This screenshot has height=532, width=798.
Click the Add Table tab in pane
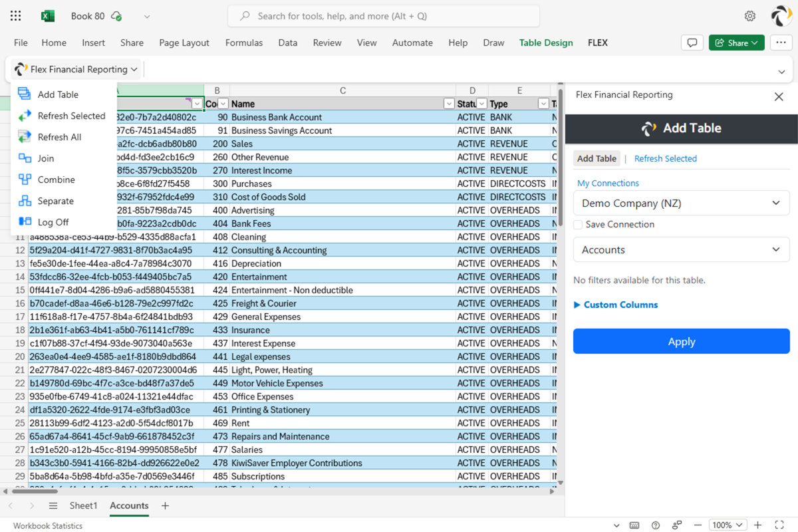coord(597,158)
